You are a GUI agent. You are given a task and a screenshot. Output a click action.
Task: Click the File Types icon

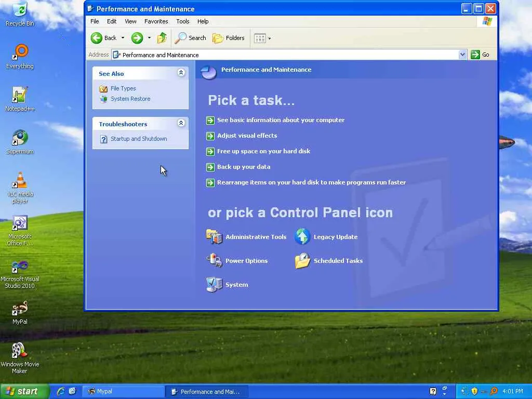(103, 89)
